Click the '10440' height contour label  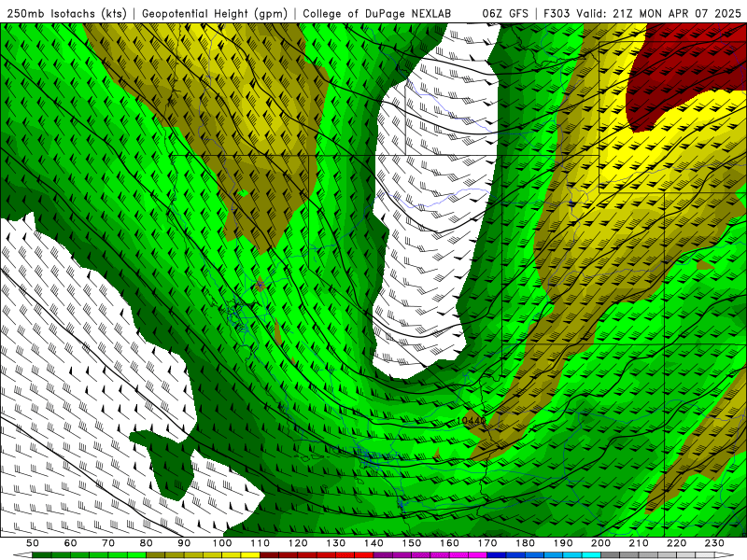pos(471,421)
